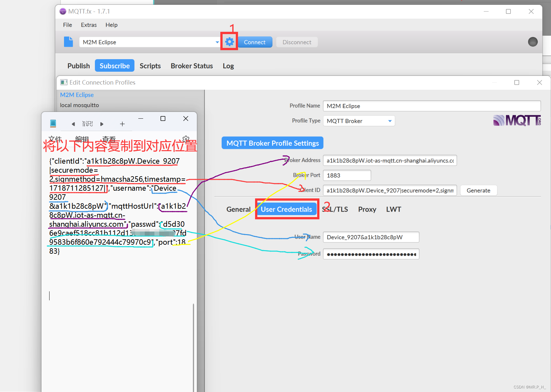
Task: Click Notepad previous tab arrow
Action: [x=73, y=124]
